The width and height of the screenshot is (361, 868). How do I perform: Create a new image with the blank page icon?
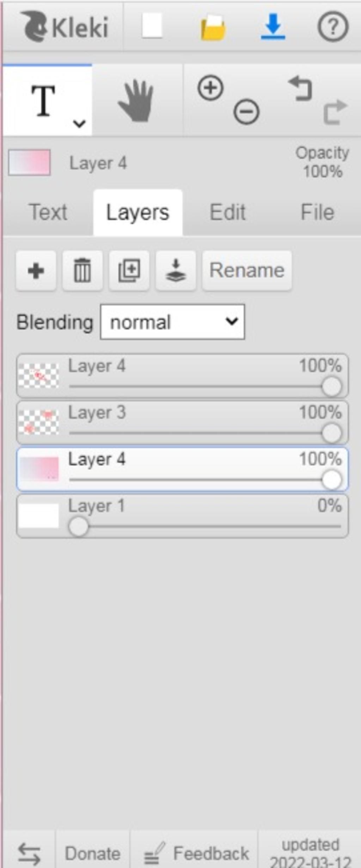[152, 25]
